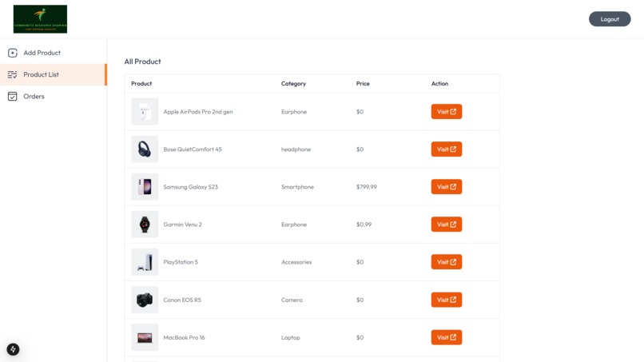Click the Canon EOS R5 name
Screen dimensions: 644x362
(x=182, y=300)
